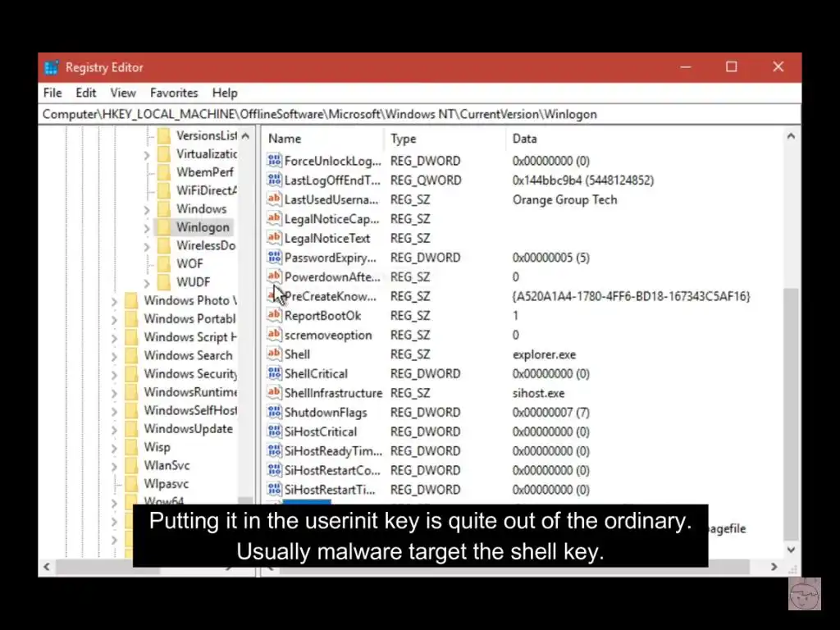
Task: Click the WOF folder icon
Action: (164, 263)
